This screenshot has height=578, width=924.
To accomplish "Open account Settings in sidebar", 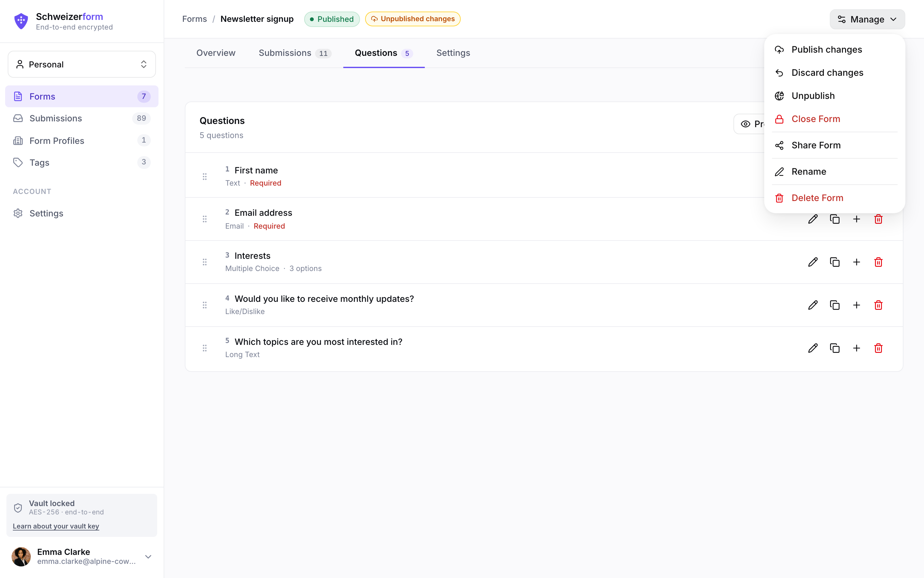I will [x=82, y=213].
